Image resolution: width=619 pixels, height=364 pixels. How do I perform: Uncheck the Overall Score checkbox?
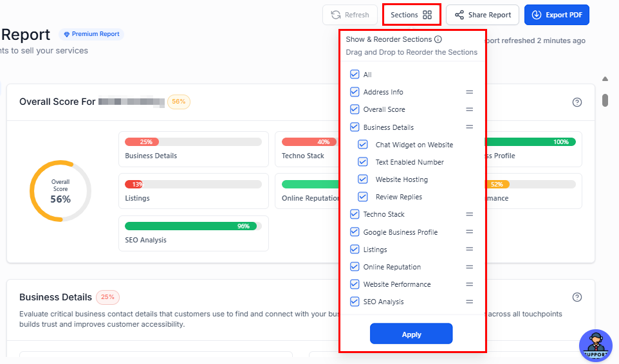(355, 109)
